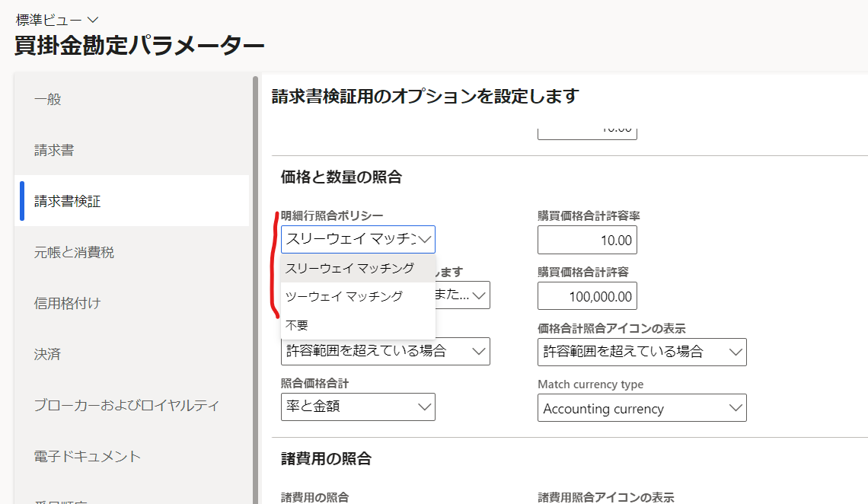Viewport: 868px width, 504px height.
Task: Choose スリーウェイ マッチング option in list
Action: pos(358,268)
